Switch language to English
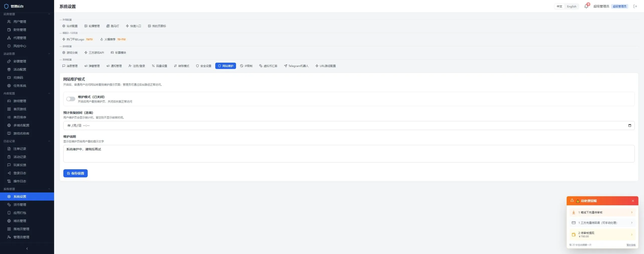Screen dimensions: 644x254 pyautogui.click(x=572, y=6)
